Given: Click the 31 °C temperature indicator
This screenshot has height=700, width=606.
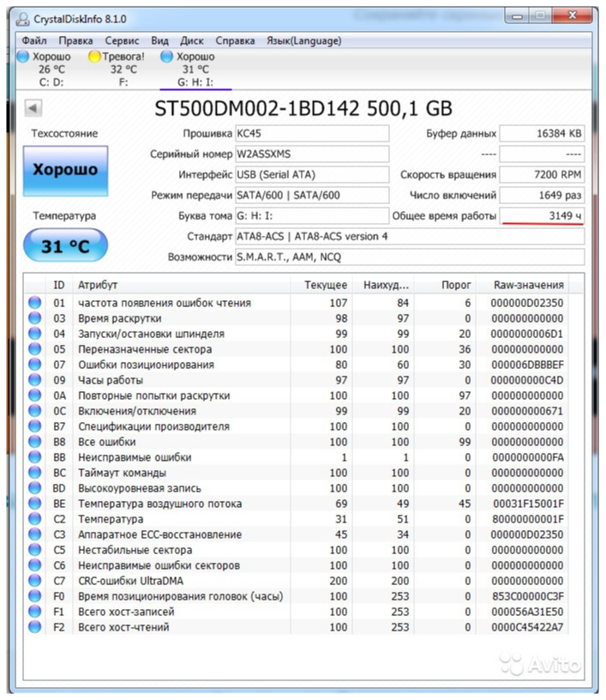Looking at the screenshot, I should [65, 245].
